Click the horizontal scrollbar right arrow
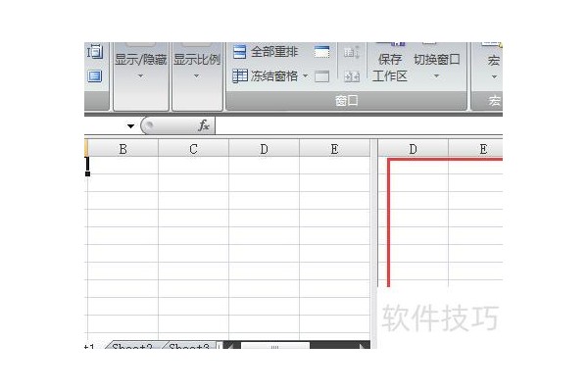This screenshot has height=392, width=588. (x=363, y=346)
